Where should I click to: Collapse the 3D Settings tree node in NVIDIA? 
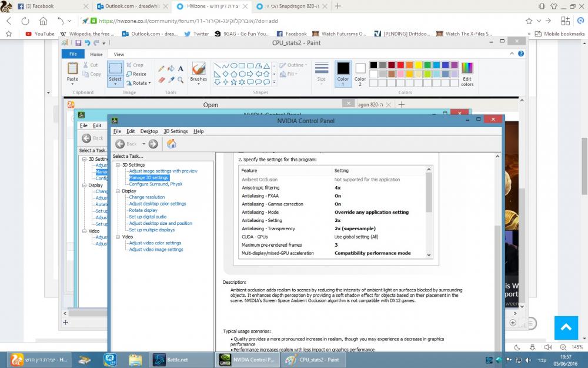coord(118,165)
